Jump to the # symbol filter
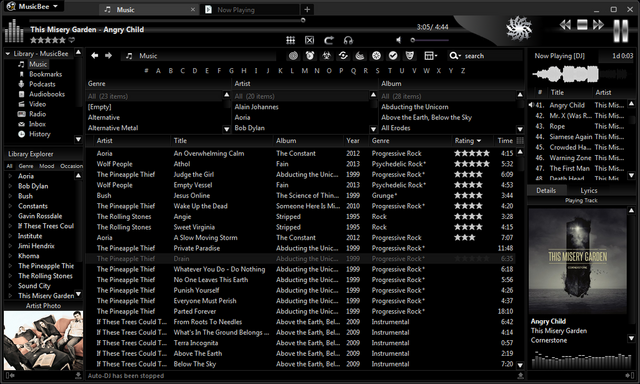Viewport: 640px width, 384px height. (x=146, y=71)
